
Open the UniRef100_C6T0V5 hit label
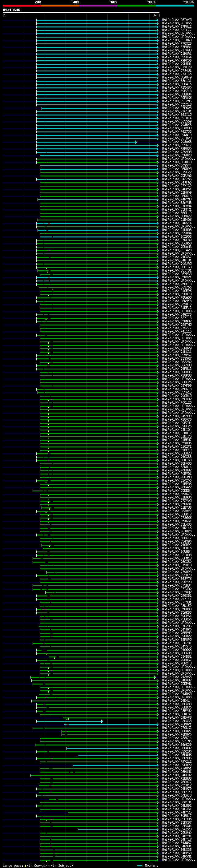[x=177, y=20]
